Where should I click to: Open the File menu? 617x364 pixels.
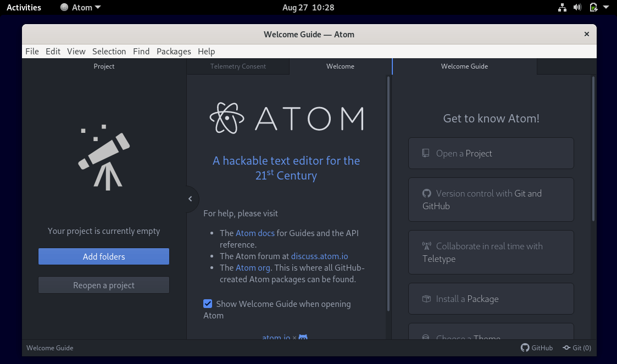(x=32, y=52)
